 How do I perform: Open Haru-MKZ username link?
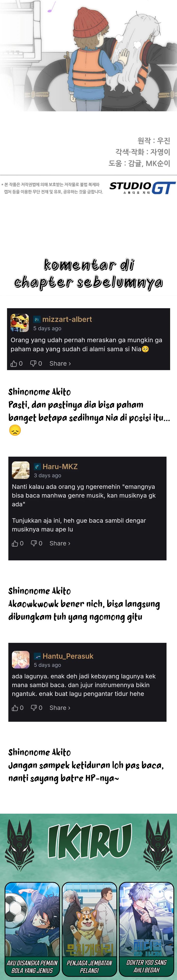[x=60, y=466]
